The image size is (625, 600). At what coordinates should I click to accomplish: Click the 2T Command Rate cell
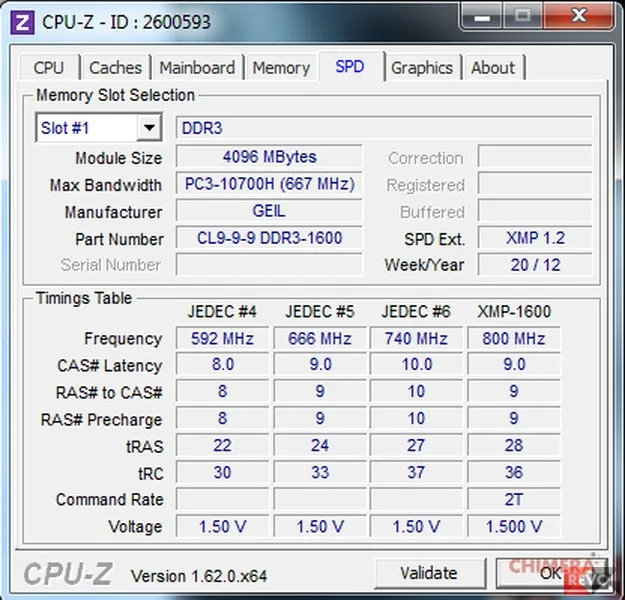pyautogui.click(x=514, y=499)
